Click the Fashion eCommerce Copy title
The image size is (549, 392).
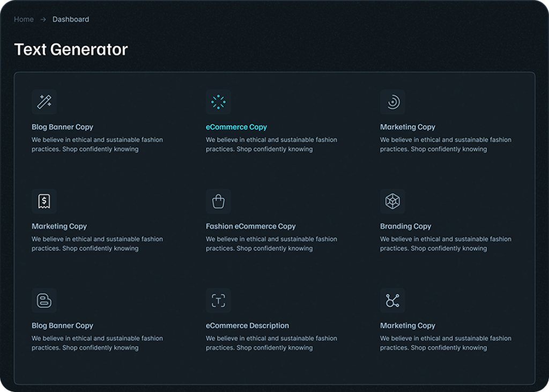250,226
